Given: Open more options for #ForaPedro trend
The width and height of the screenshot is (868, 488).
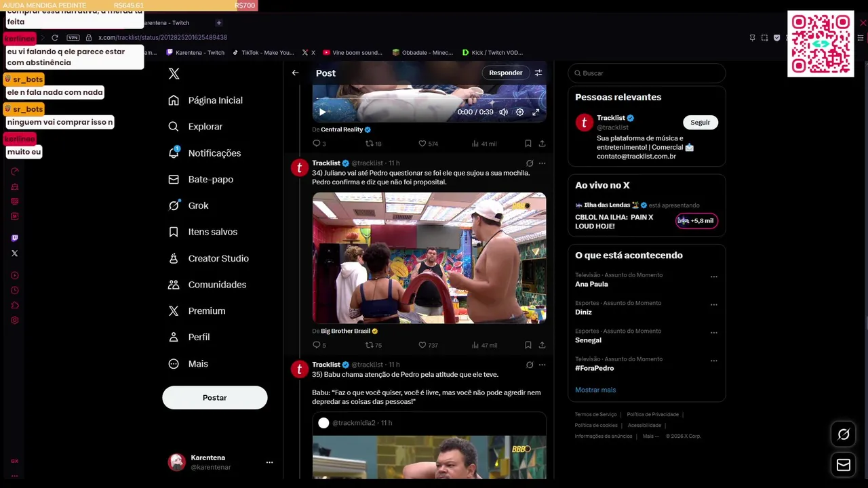Looking at the screenshot, I should 713,361.
